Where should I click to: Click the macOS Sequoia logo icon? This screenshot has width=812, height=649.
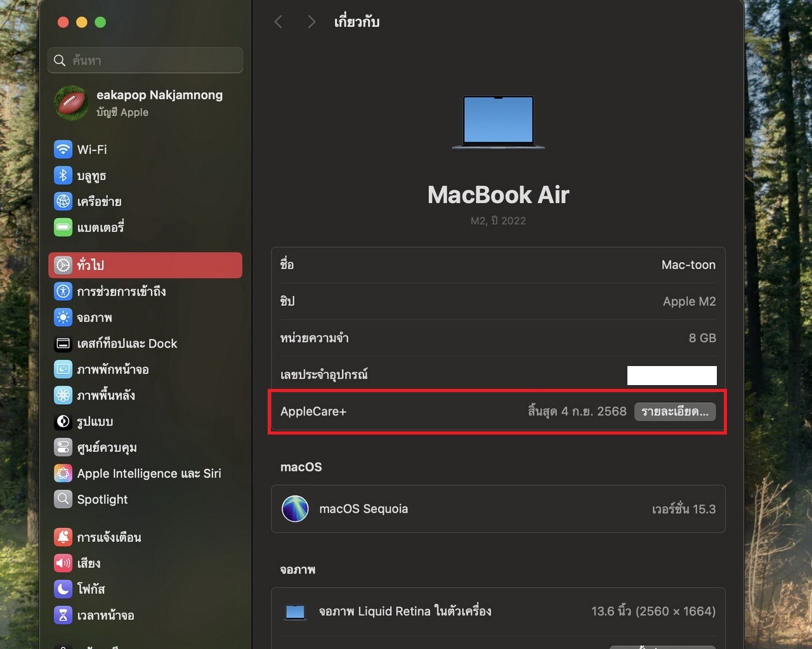point(295,509)
